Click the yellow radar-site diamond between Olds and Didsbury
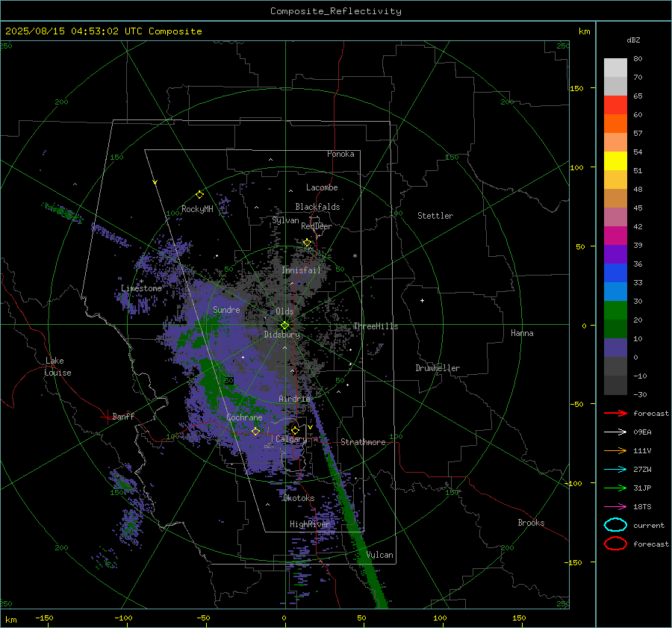The image size is (672, 628). [284, 326]
